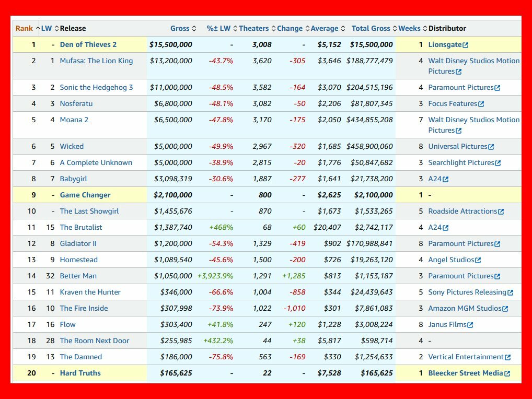Open the Wicked release link
Screen dimensions: 532x399
[72, 146]
